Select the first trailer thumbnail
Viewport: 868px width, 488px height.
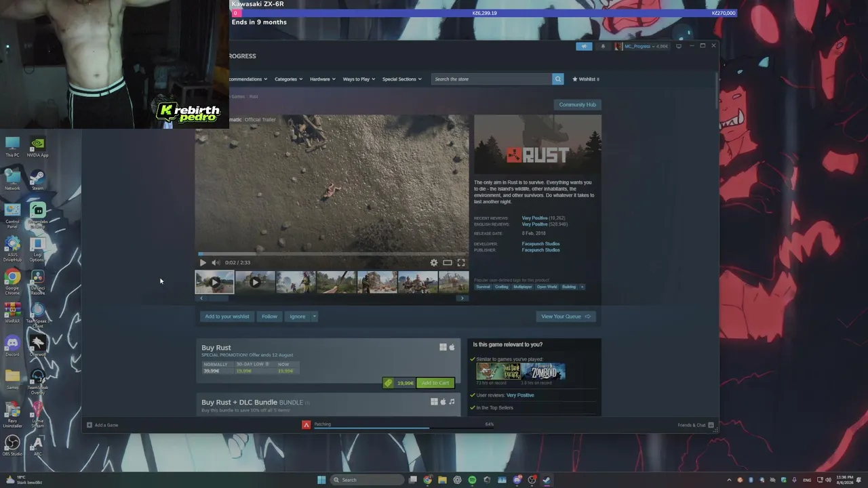tap(214, 282)
